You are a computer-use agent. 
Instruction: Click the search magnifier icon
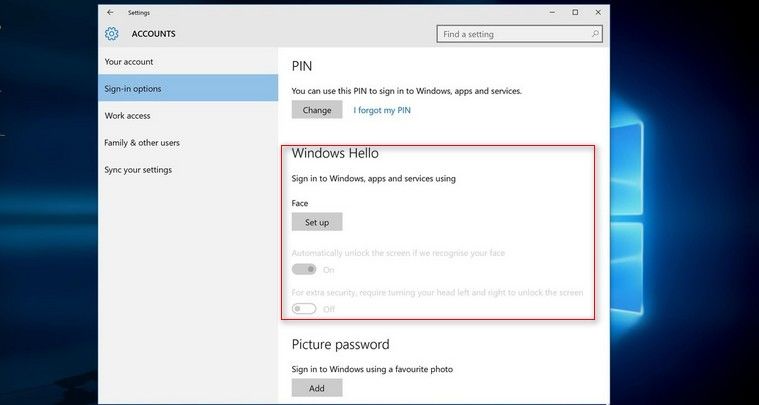[595, 34]
